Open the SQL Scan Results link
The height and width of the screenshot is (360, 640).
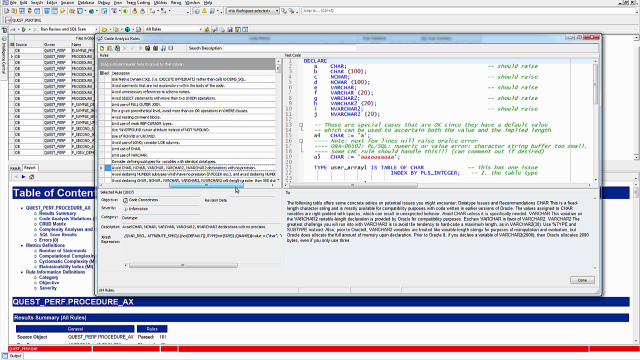click(58, 235)
